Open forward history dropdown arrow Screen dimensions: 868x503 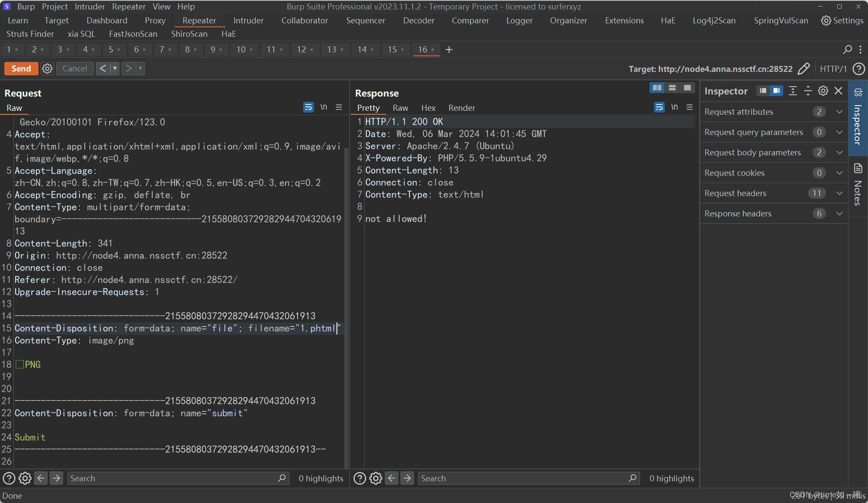click(140, 68)
